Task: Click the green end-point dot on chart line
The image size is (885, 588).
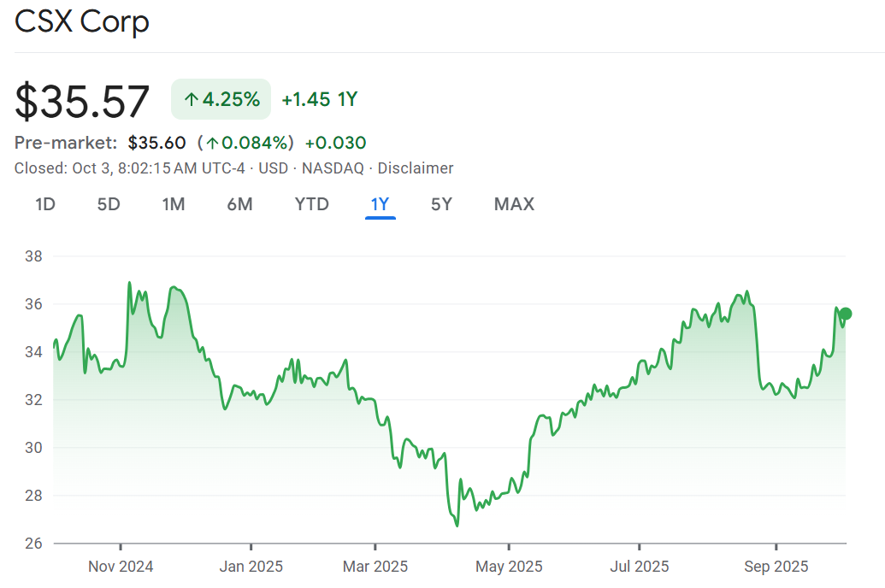Action: (846, 314)
